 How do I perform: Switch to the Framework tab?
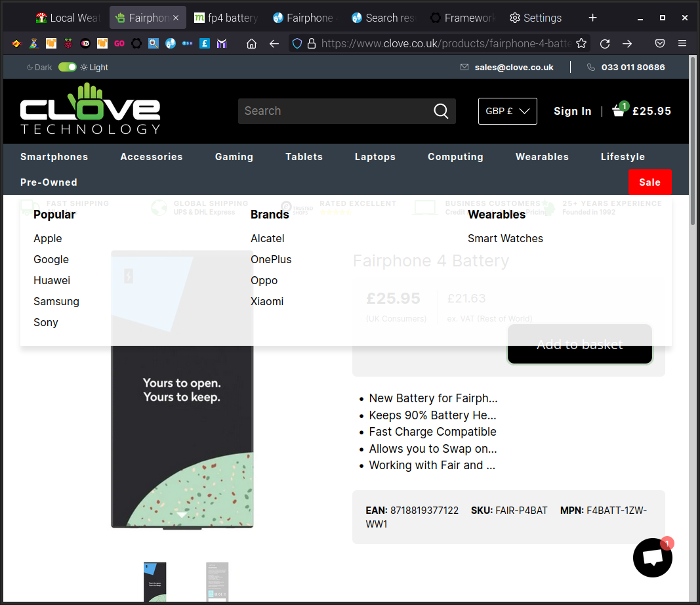tap(463, 18)
